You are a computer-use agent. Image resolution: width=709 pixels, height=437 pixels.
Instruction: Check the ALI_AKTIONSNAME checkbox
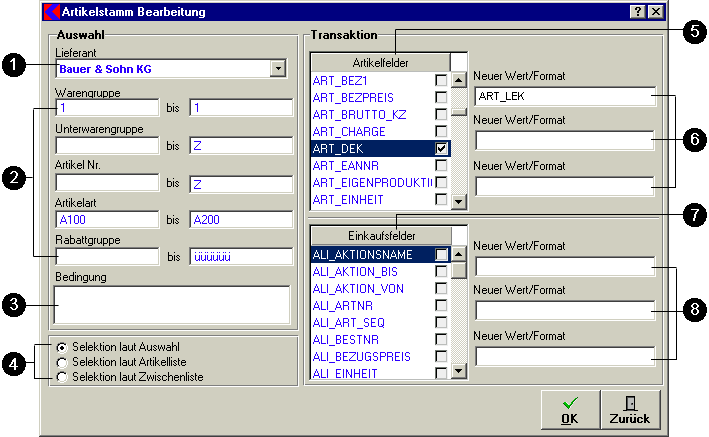pos(441,255)
